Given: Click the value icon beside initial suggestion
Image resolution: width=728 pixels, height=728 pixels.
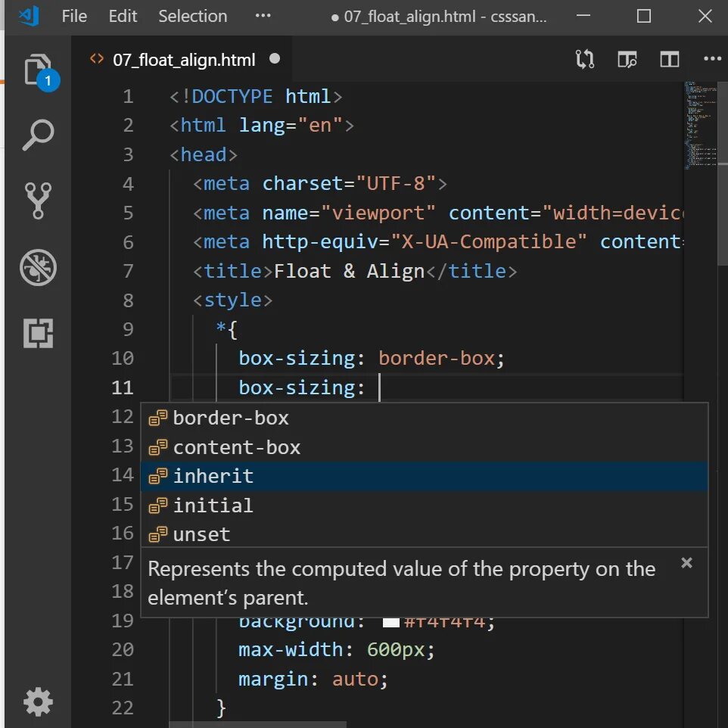Looking at the screenshot, I should (x=158, y=506).
